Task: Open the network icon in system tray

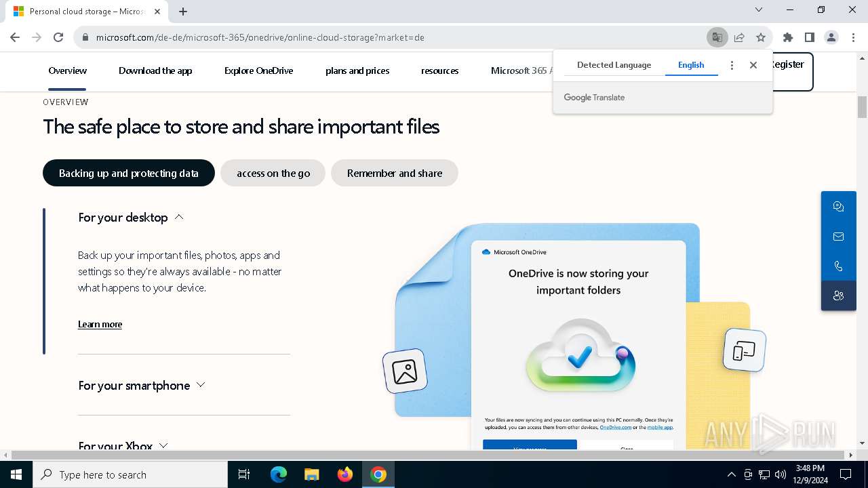Action: click(764, 474)
